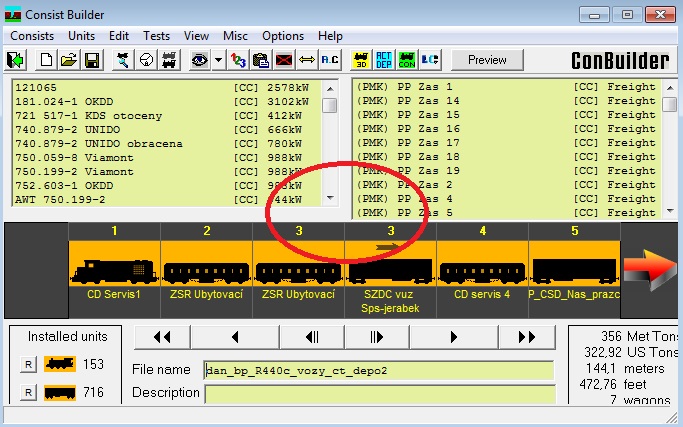This screenshot has width=683, height=427.
Task: Click the ACT DEP toolbar icon
Action: coord(383,60)
